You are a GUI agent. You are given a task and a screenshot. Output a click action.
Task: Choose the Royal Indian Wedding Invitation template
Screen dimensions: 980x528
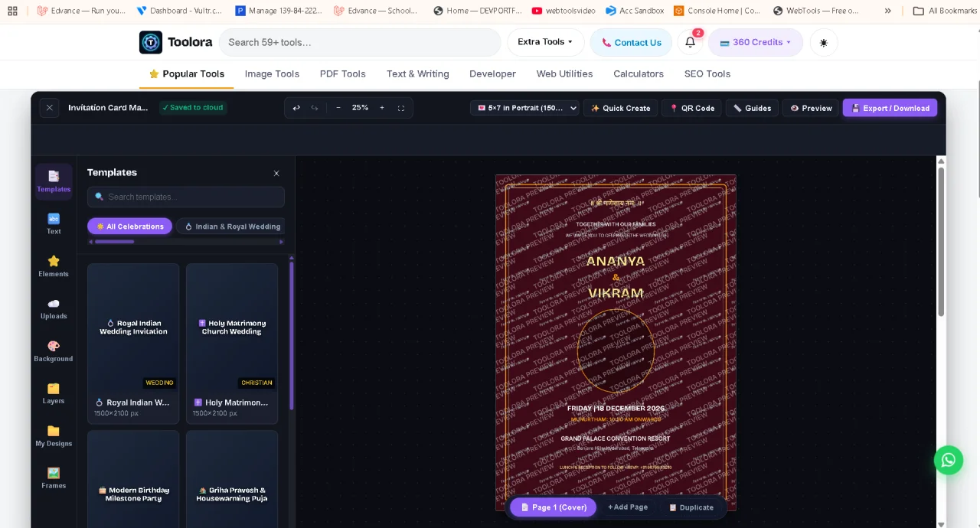point(133,344)
